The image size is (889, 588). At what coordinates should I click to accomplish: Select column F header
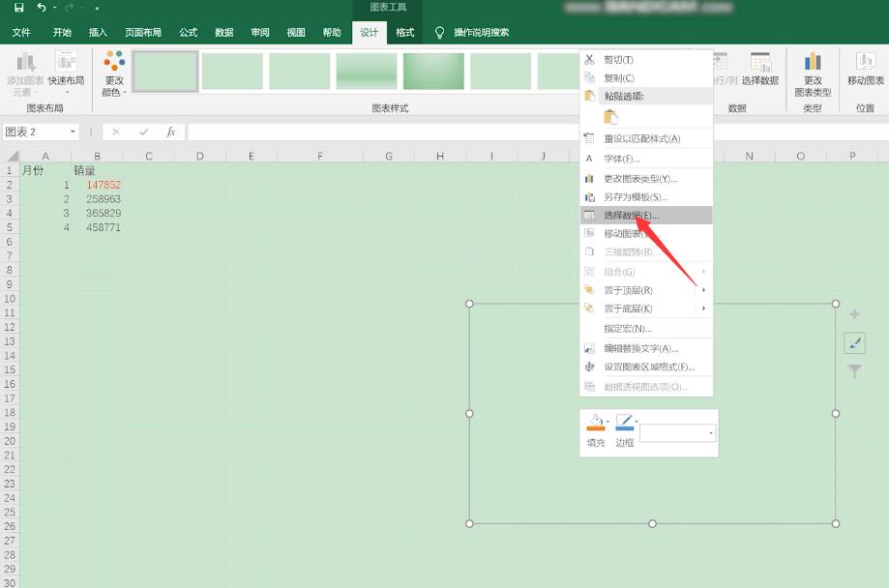(320, 156)
